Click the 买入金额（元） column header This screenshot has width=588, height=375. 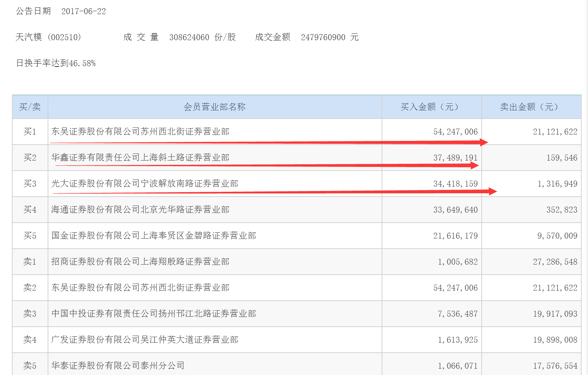pos(431,107)
